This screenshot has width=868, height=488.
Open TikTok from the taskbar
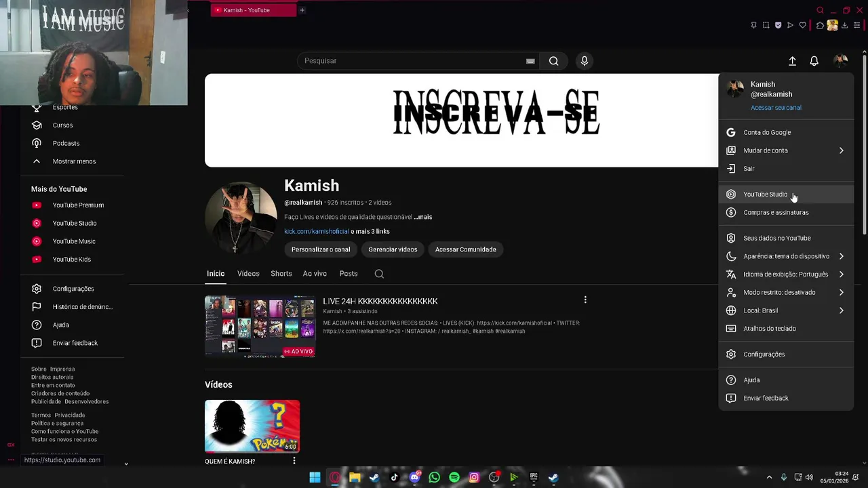395,477
